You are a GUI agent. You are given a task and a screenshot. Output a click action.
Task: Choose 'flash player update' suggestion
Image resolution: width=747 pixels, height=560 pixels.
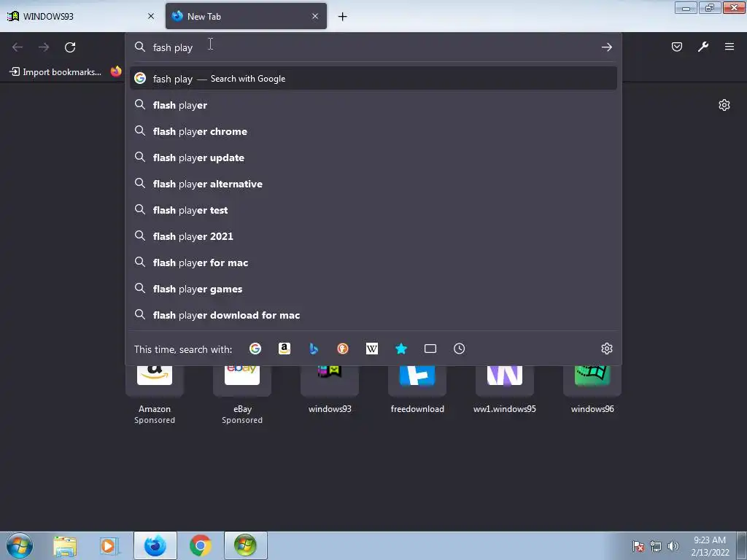pos(373,157)
